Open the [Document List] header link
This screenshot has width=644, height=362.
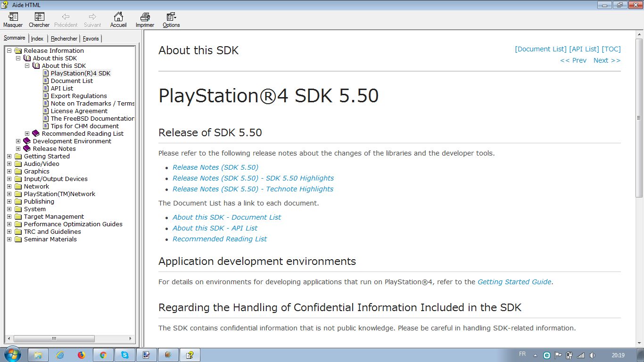541,49
